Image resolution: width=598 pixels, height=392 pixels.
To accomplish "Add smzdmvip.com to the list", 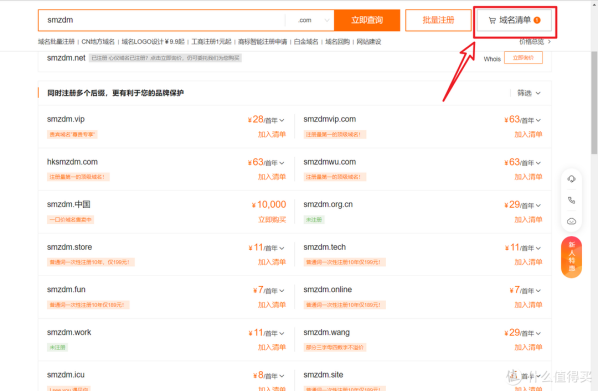I will coord(528,134).
